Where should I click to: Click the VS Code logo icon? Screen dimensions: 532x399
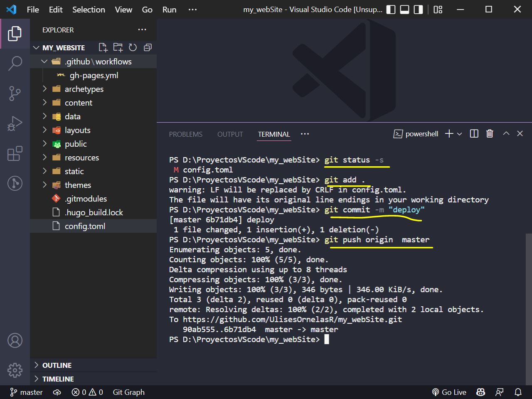pyautogui.click(x=11, y=9)
